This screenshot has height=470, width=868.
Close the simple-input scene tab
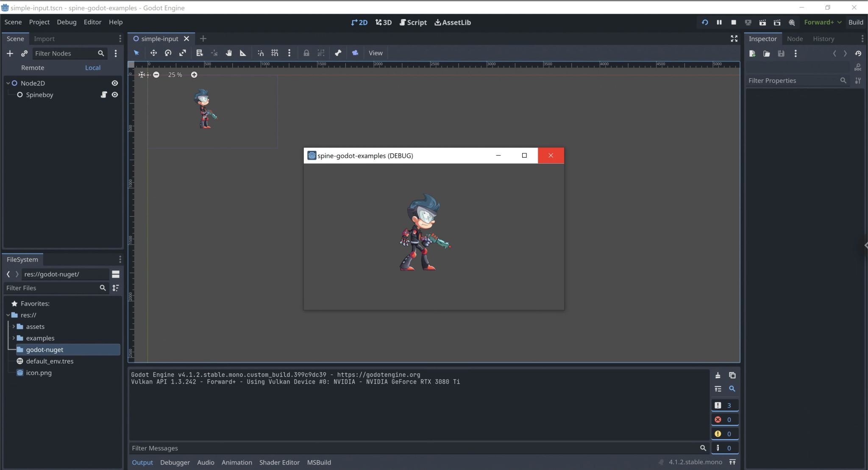186,39
